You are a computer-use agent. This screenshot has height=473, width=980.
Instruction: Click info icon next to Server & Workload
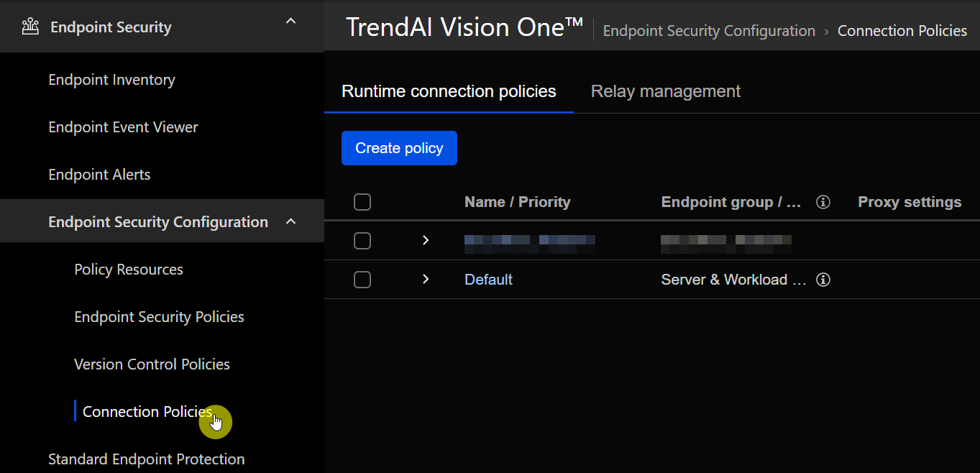[824, 280]
